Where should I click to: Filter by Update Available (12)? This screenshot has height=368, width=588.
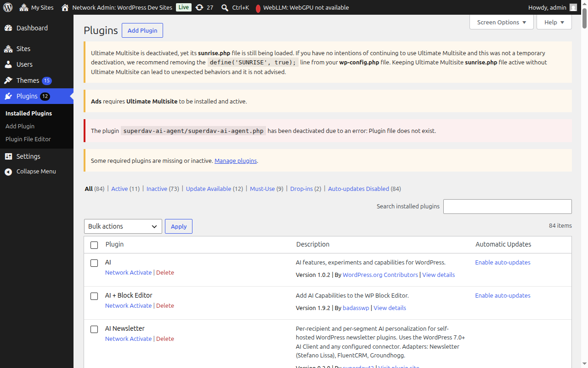click(x=215, y=189)
